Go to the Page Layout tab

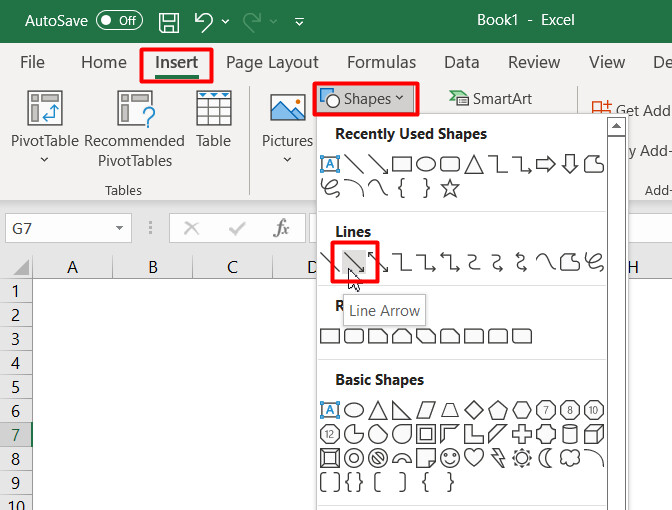click(272, 63)
